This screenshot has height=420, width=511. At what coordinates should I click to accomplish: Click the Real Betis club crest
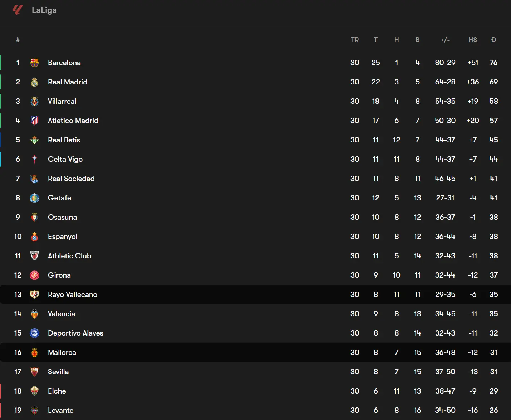click(x=34, y=140)
